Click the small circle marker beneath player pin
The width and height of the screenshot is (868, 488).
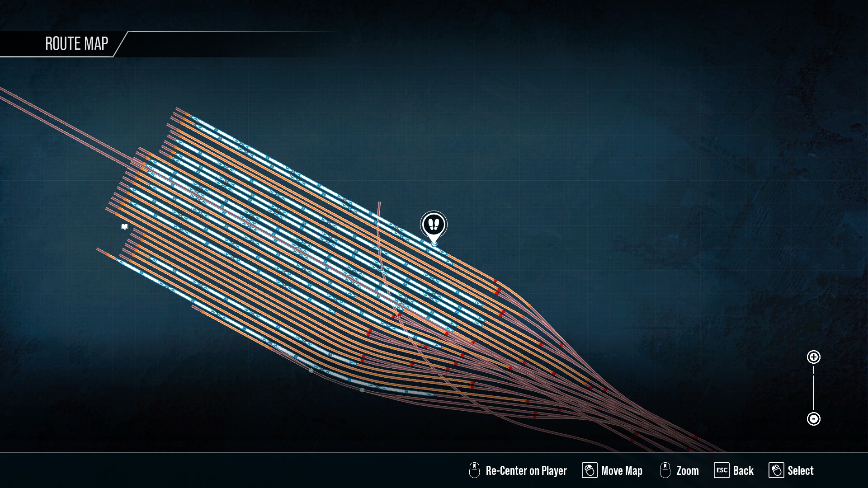[434, 244]
